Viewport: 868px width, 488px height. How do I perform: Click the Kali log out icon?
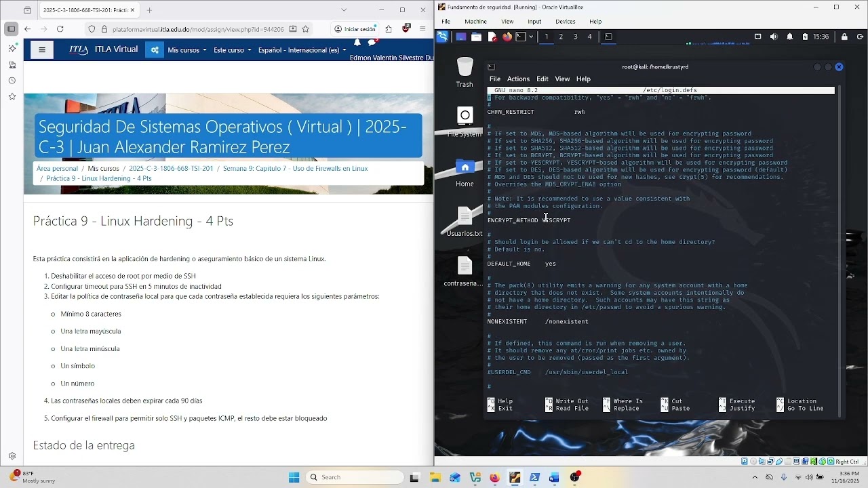(859, 37)
